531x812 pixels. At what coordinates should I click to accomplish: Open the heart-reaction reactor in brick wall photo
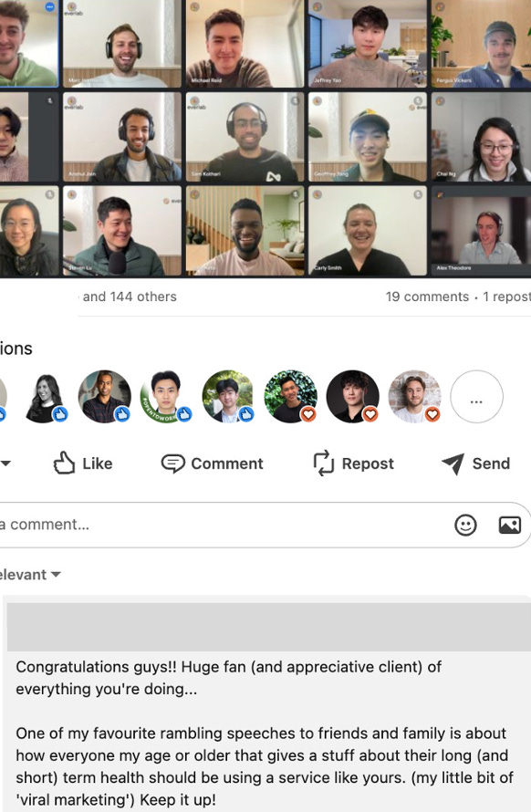pos(414,397)
